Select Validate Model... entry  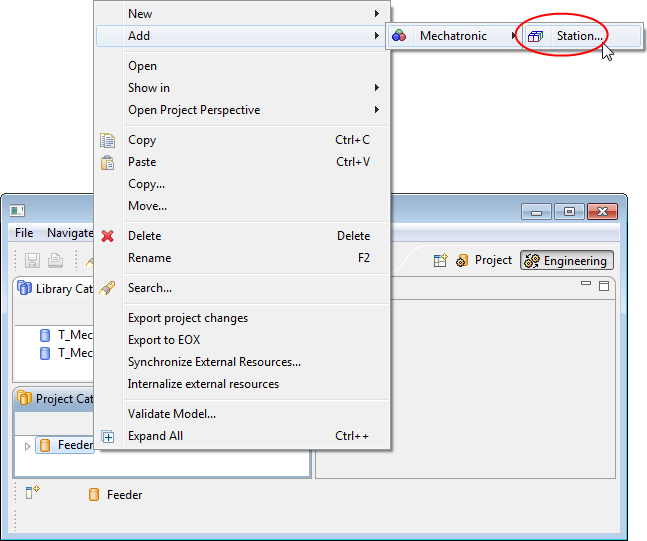243,414
